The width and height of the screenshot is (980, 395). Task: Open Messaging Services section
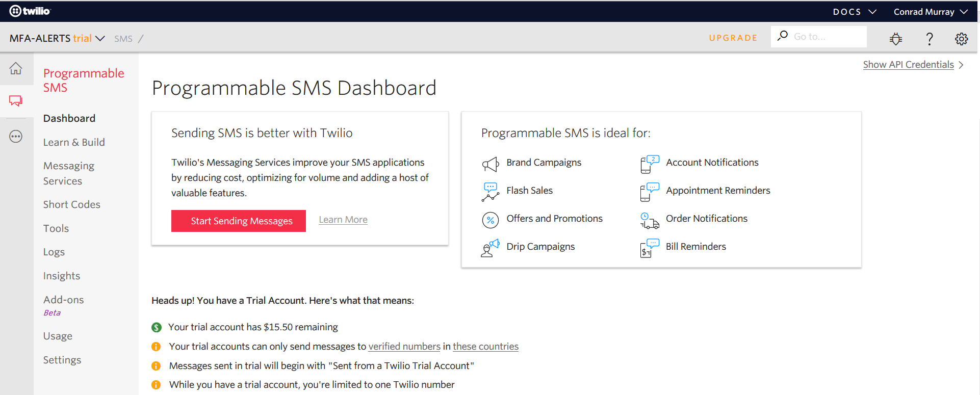pyautogui.click(x=69, y=173)
